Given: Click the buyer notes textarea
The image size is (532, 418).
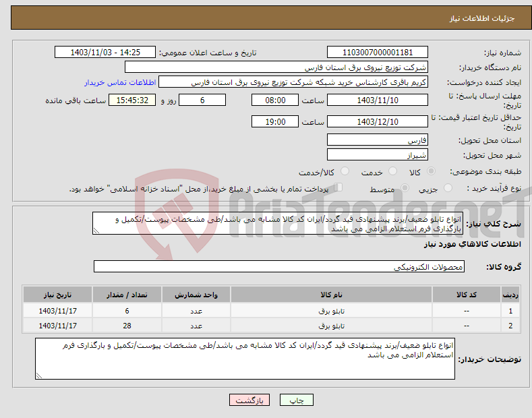Looking at the screenshot, I should [245, 359].
